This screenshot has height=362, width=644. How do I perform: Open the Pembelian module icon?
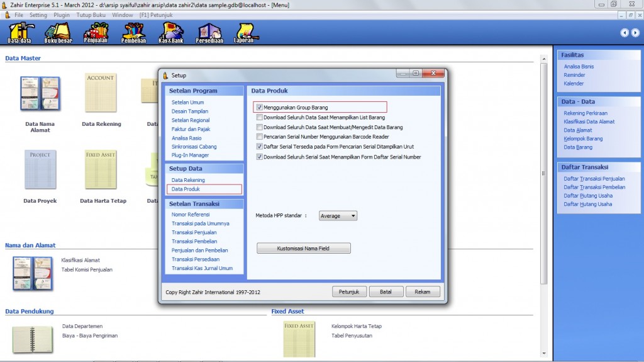tap(133, 33)
